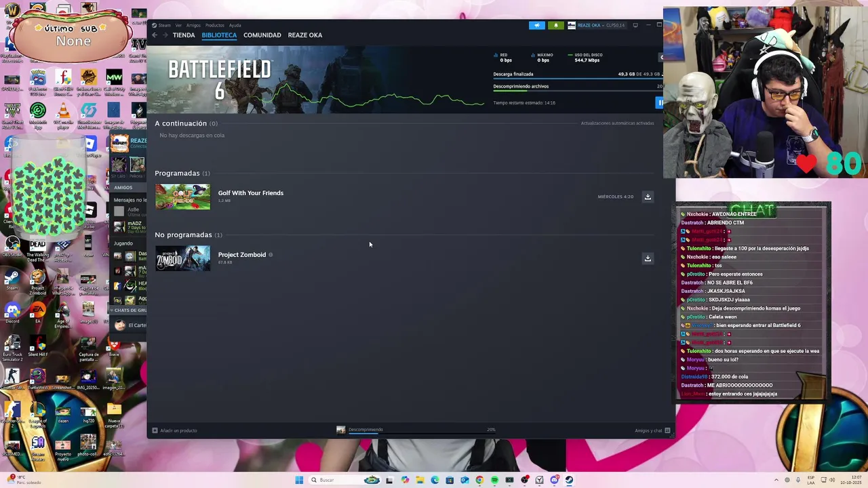Open Outlook from the taskbar
The image size is (868, 488).
tap(465, 480)
